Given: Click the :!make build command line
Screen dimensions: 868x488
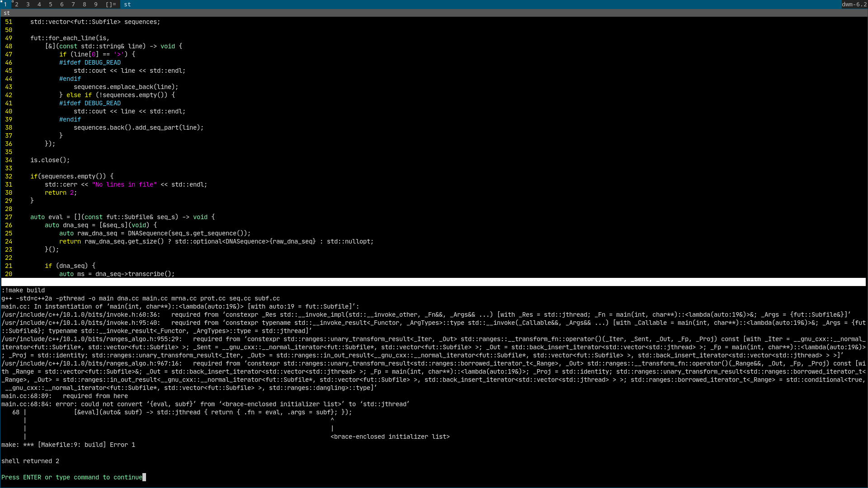Looking at the screenshot, I should tap(23, 290).
